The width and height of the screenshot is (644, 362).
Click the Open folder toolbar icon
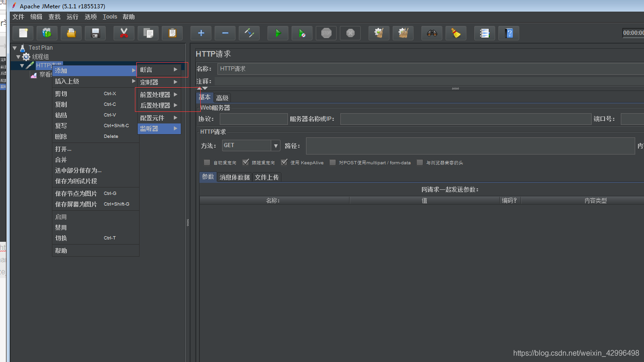71,33
